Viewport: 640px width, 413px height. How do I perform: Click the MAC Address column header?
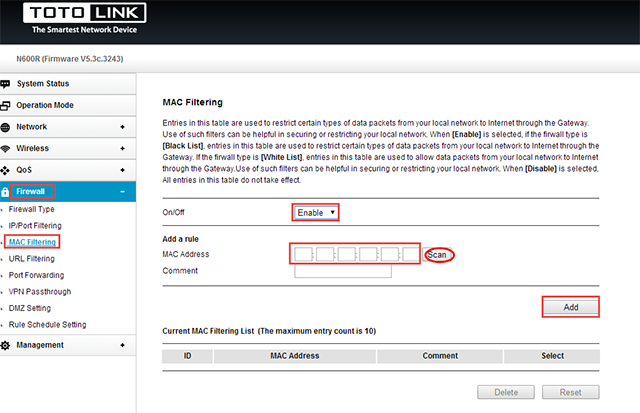click(x=295, y=356)
